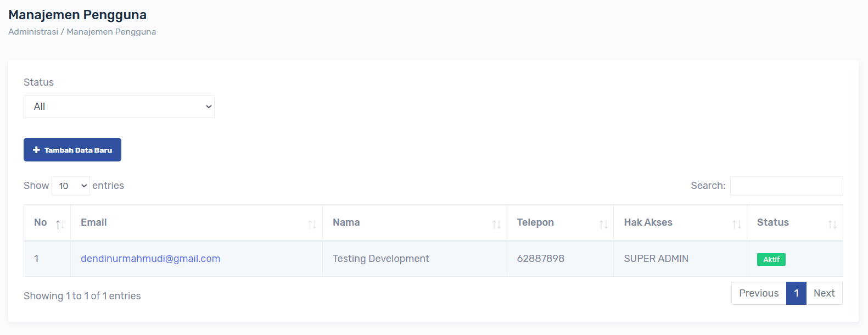Click the sort arrows in Telepon column

click(x=603, y=224)
